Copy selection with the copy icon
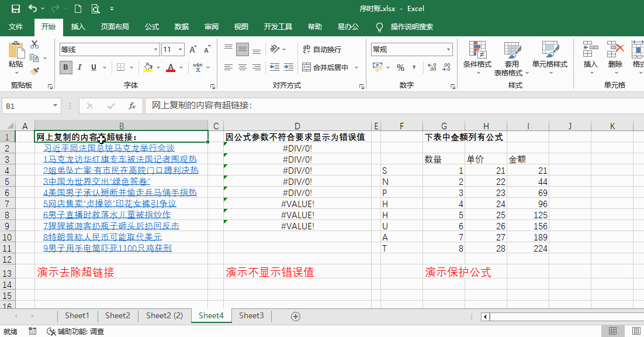644x337 pixels. click(34, 58)
